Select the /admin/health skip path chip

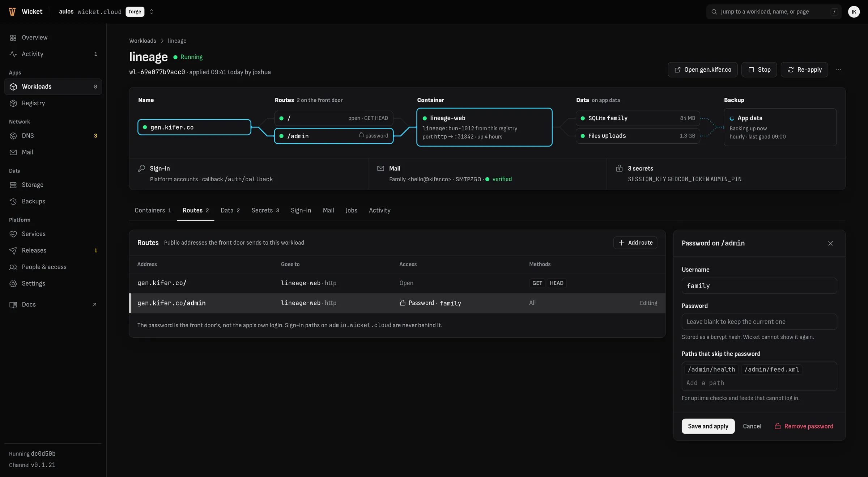(x=711, y=370)
